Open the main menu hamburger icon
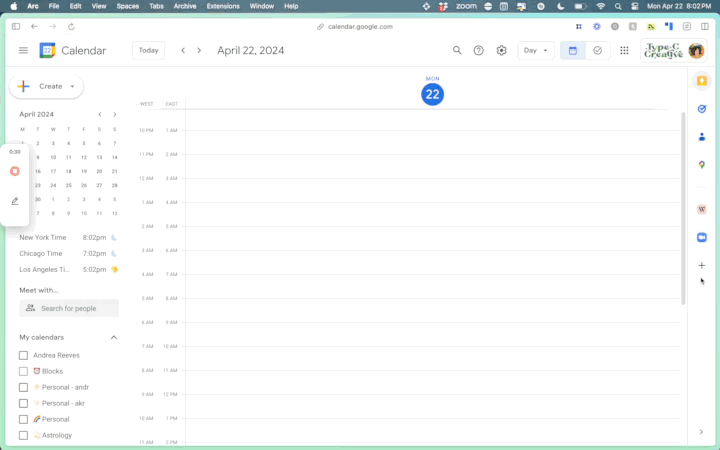Viewport: 720px width, 450px height. tap(23, 50)
